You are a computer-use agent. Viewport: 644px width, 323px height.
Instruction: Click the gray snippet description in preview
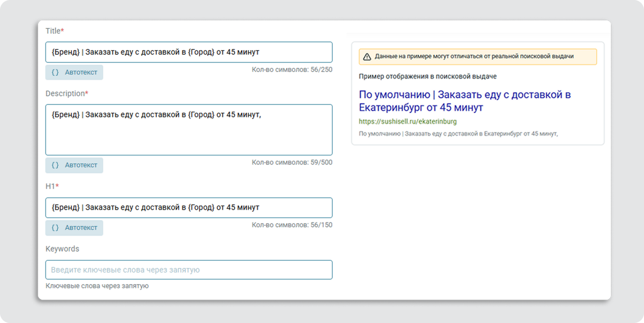coord(458,134)
